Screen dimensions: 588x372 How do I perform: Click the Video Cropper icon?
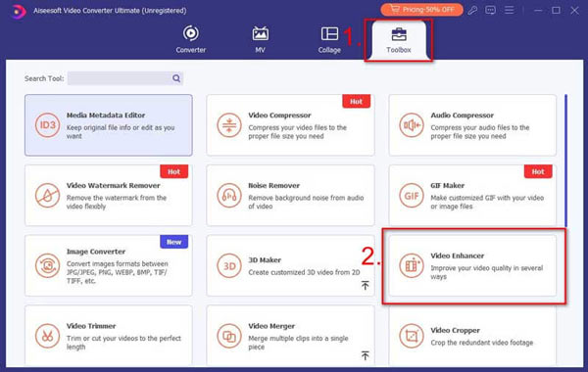[x=412, y=336]
